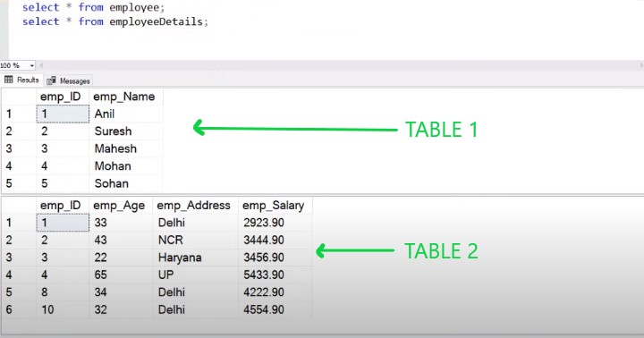Screen dimensions: 644x338
Task: Select the age 43 cell
Action: click(x=121, y=240)
